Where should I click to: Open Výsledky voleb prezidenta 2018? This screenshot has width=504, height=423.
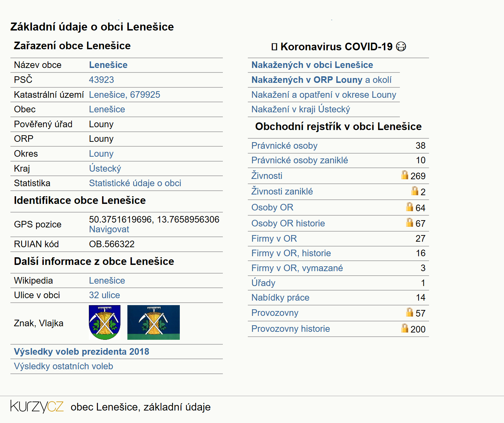click(x=82, y=352)
